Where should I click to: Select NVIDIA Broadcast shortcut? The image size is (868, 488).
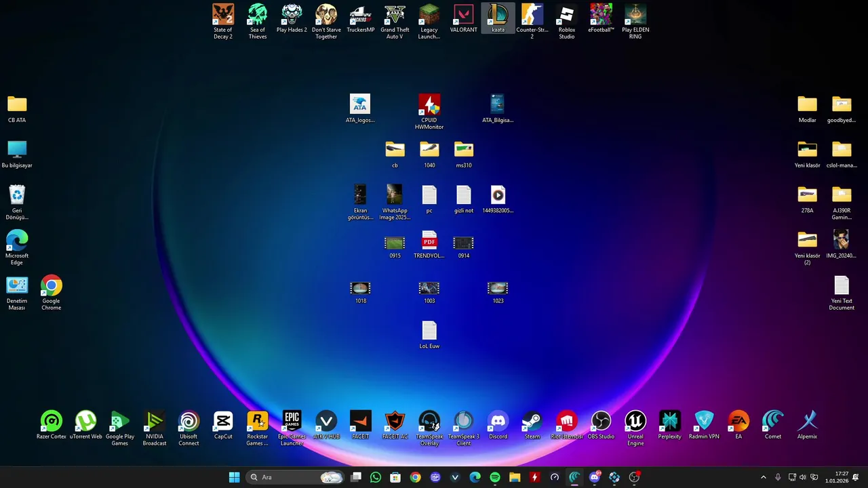[155, 428]
